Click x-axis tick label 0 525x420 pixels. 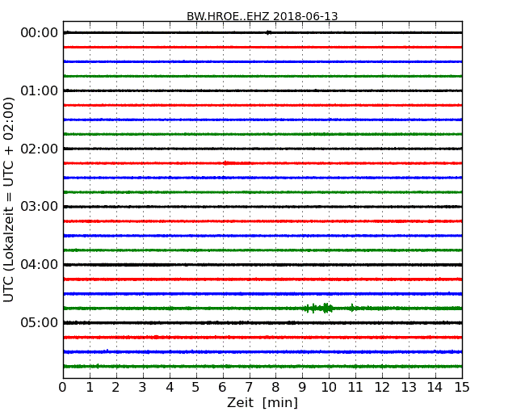coord(63,388)
